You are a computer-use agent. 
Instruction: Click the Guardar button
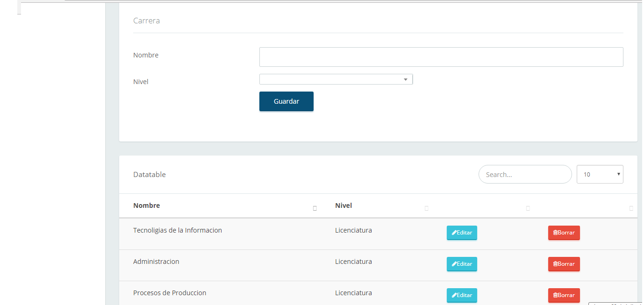pyautogui.click(x=286, y=101)
